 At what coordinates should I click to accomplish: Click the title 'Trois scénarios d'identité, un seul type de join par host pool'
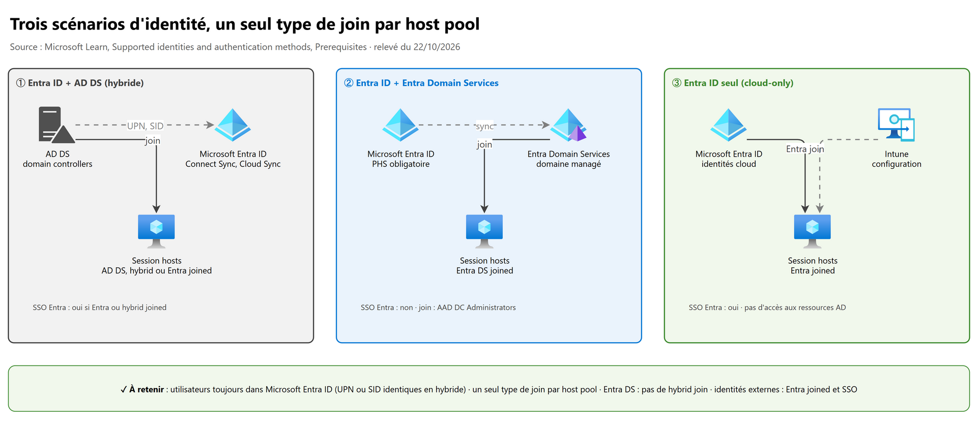(245, 24)
